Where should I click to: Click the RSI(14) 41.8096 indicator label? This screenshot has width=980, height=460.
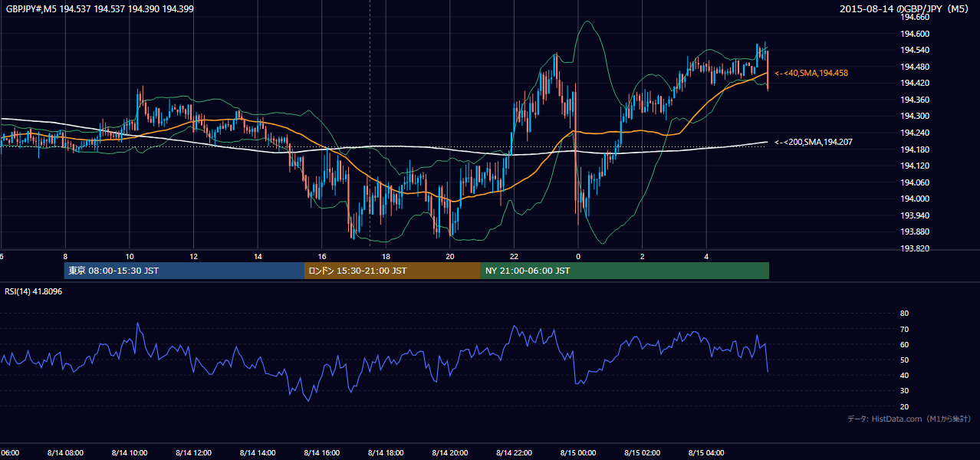click(x=34, y=291)
